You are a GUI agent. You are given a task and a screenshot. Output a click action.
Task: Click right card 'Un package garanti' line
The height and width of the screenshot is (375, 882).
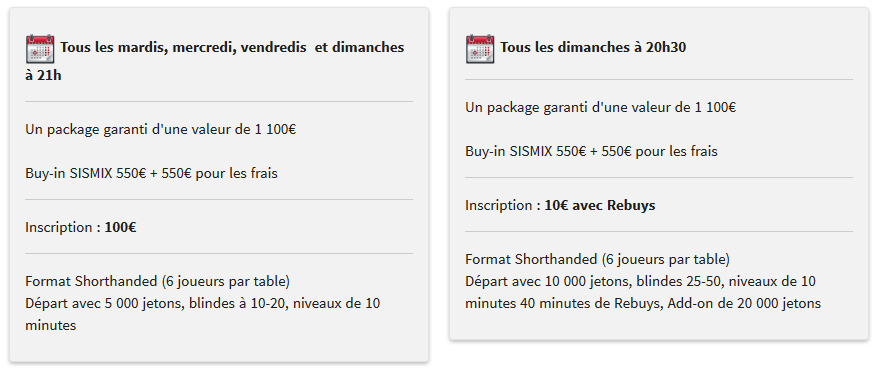[601, 107]
